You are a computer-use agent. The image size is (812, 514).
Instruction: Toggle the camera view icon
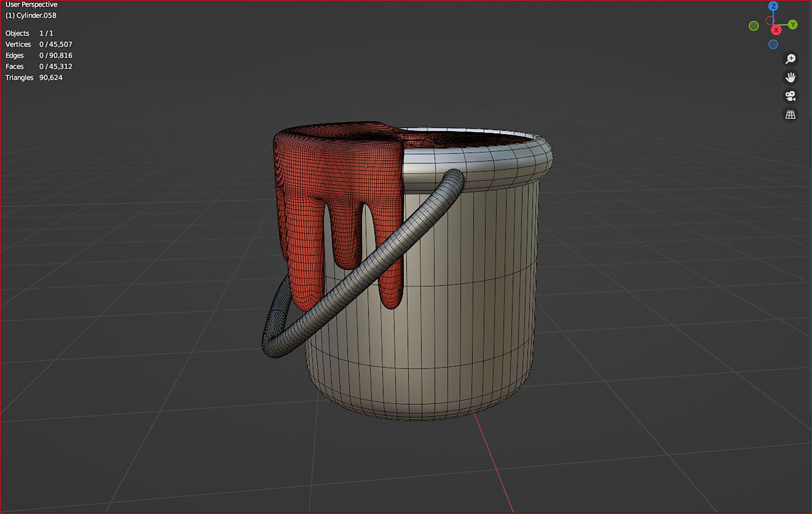click(790, 96)
